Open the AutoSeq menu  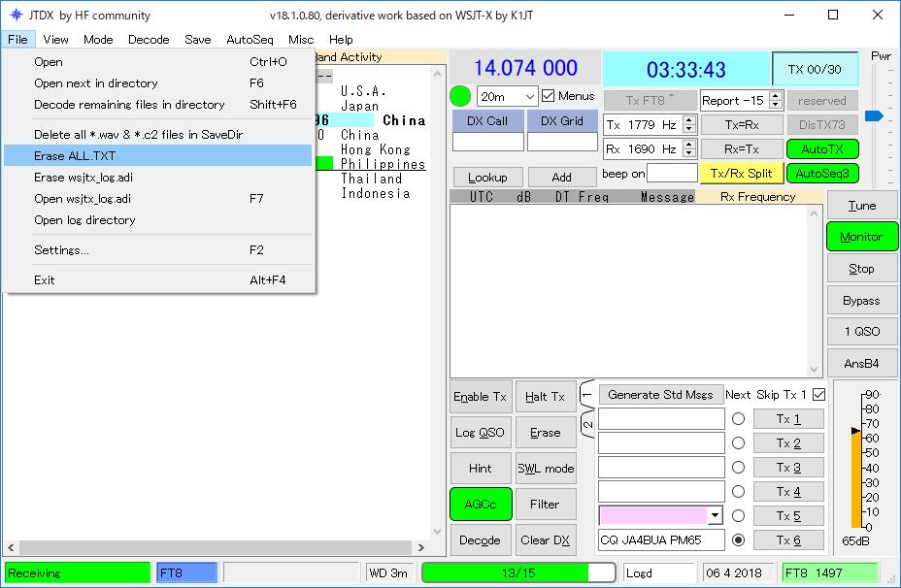[x=250, y=40]
